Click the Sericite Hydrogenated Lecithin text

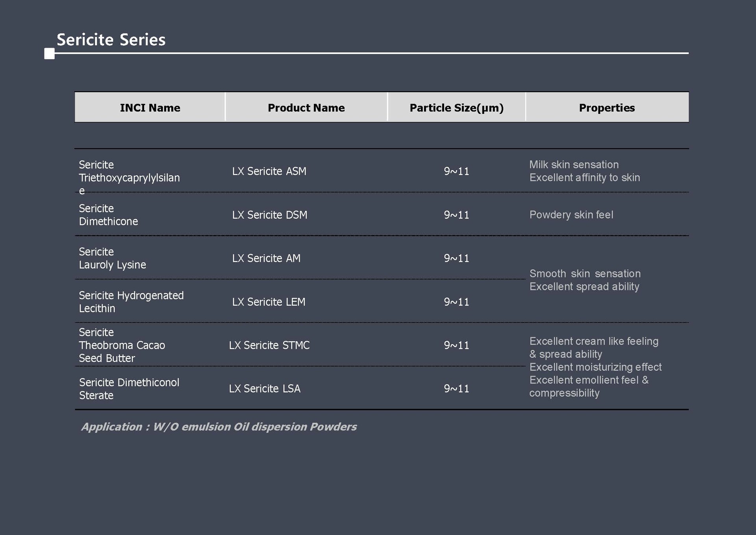131,302
